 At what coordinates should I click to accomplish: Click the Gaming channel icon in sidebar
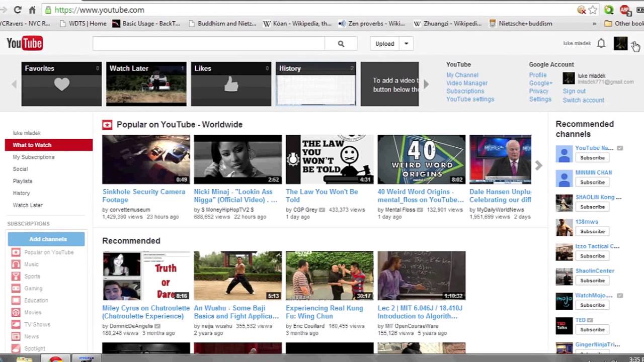pyautogui.click(x=16, y=289)
